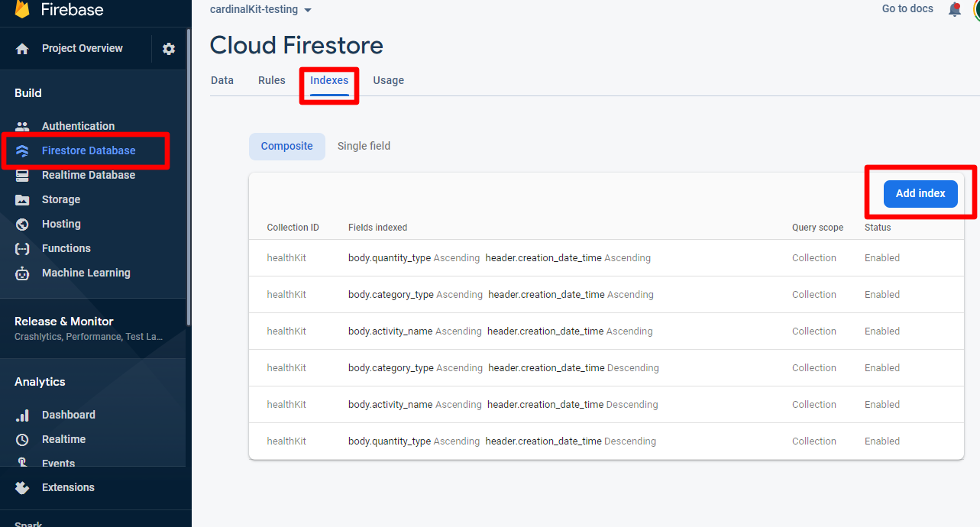Click the Machine Learning robot icon
The height and width of the screenshot is (527, 980).
pyautogui.click(x=22, y=273)
